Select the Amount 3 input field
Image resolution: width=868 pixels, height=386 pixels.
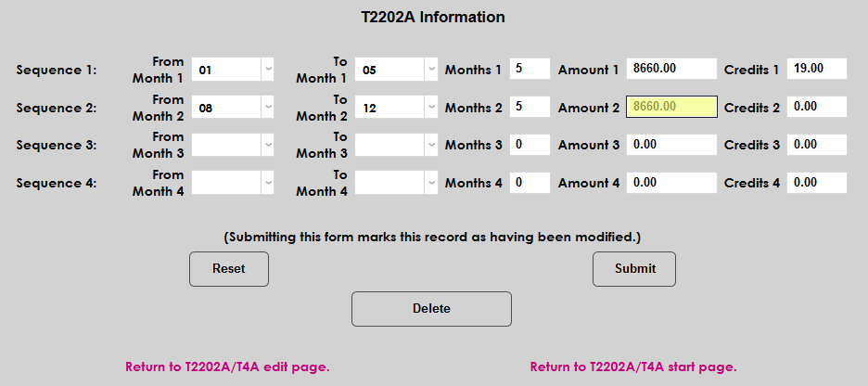tap(672, 145)
